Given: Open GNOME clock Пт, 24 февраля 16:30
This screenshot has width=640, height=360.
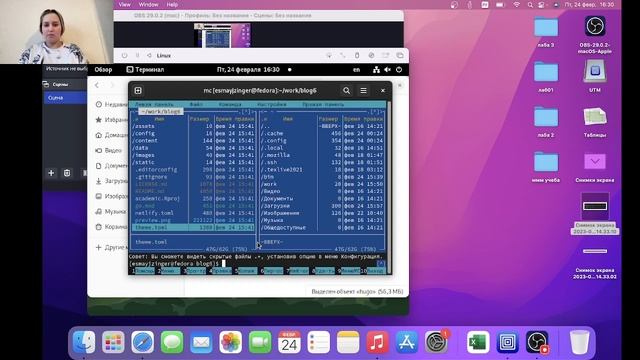Looking at the screenshot, I should [248, 70].
